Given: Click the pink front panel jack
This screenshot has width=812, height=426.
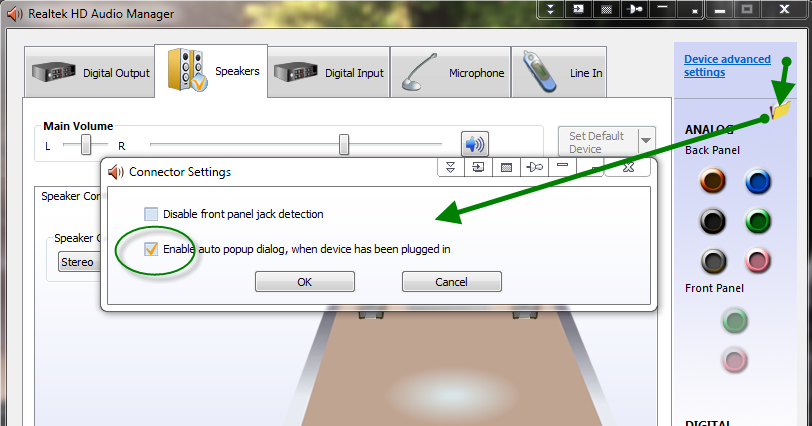Looking at the screenshot, I should coord(735,359).
